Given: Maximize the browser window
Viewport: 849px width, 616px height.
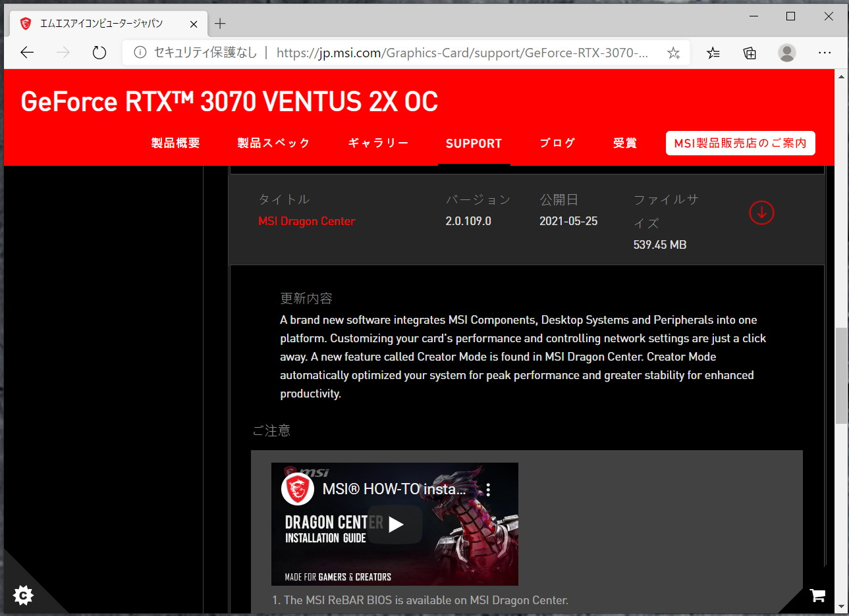Looking at the screenshot, I should click(x=791, y=16).
